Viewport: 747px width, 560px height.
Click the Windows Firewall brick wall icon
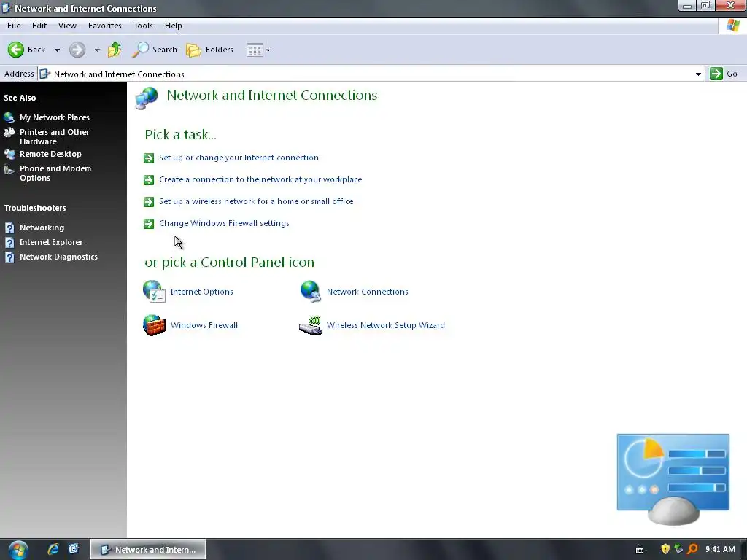coord(155,325)
